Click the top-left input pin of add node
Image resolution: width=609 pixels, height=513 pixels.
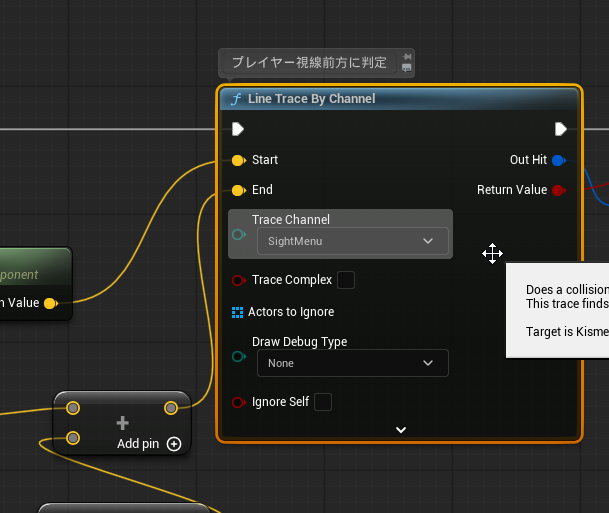click(x=73, y=408)
